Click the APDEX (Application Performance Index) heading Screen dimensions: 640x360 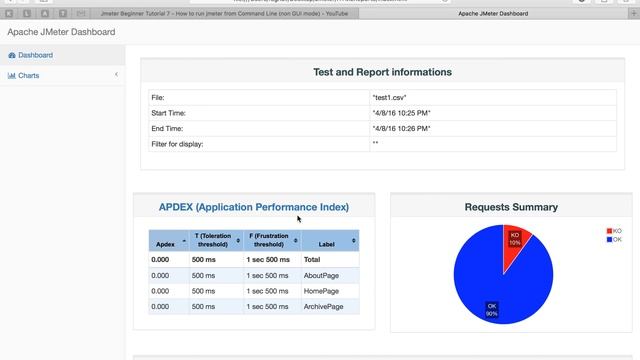(x=254, y=207)
